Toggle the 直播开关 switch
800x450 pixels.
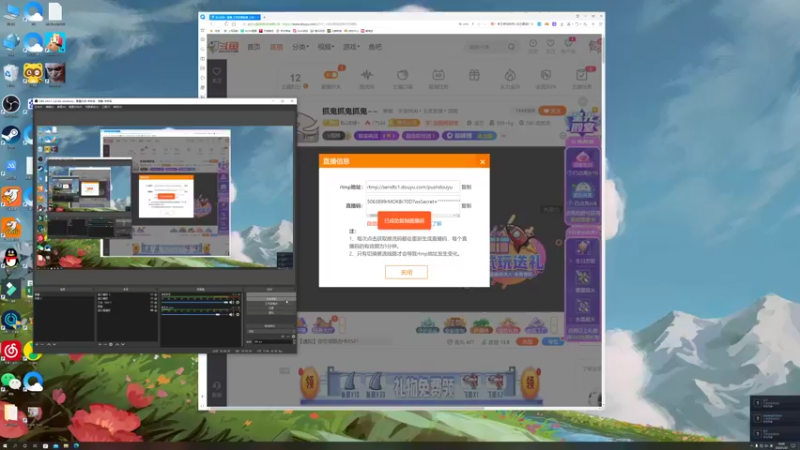[x=331, y=76]
